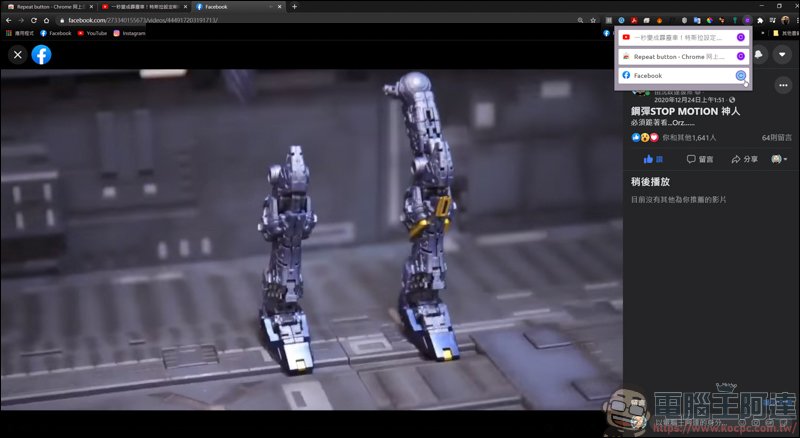Select the Facebook browser tab
800x438 pixels.
click(236, 7)
